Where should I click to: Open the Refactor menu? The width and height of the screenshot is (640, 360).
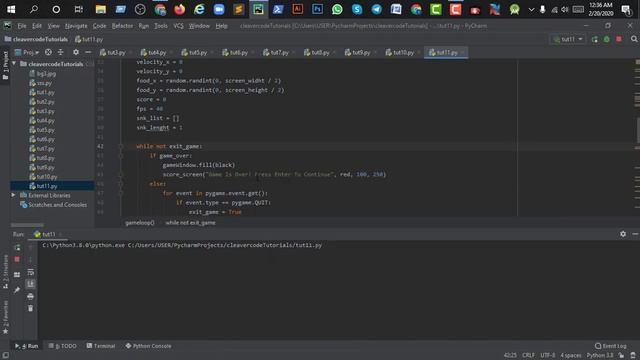122,26
